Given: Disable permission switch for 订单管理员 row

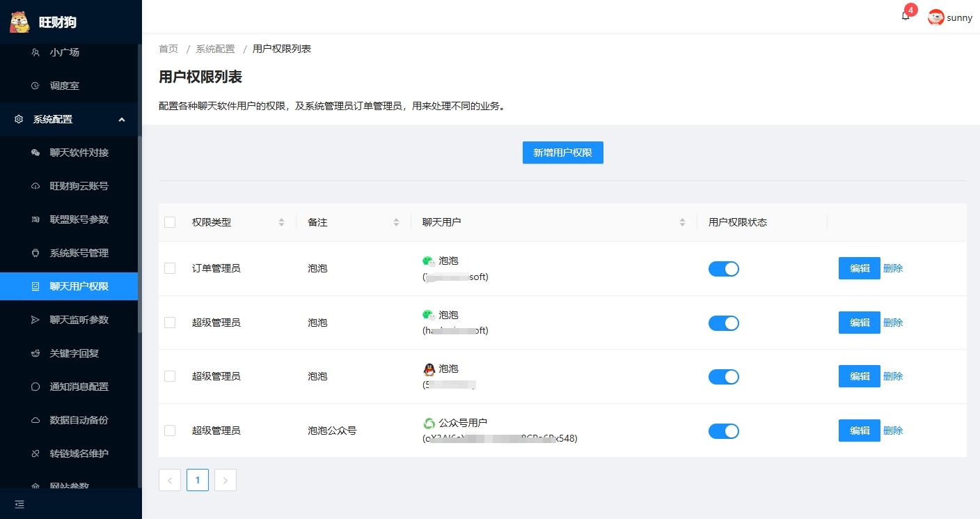Looking at the screenshot, I should click(x=723, y=269).
